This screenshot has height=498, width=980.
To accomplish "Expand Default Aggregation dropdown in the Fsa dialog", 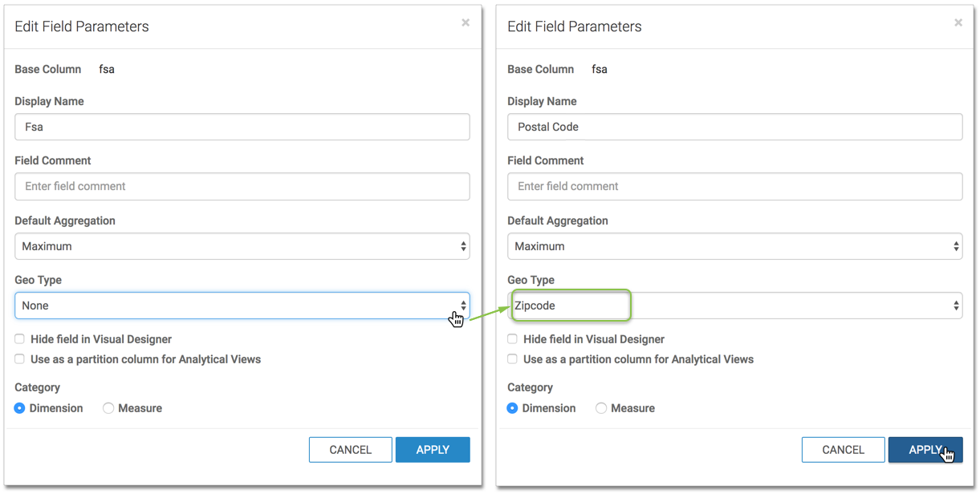I will pos(242,246).
